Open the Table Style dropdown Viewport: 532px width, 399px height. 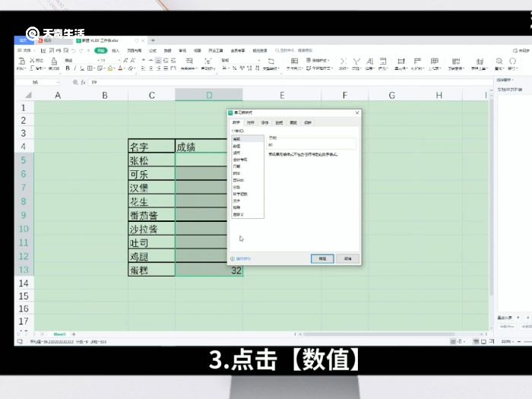pos(318,60)
